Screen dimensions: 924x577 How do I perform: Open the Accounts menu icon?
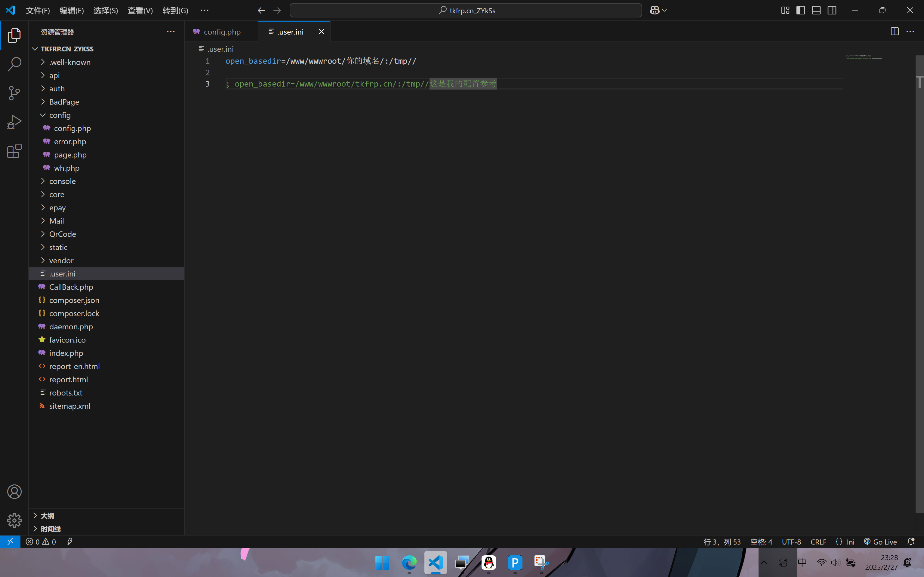[x=14, y=492]
